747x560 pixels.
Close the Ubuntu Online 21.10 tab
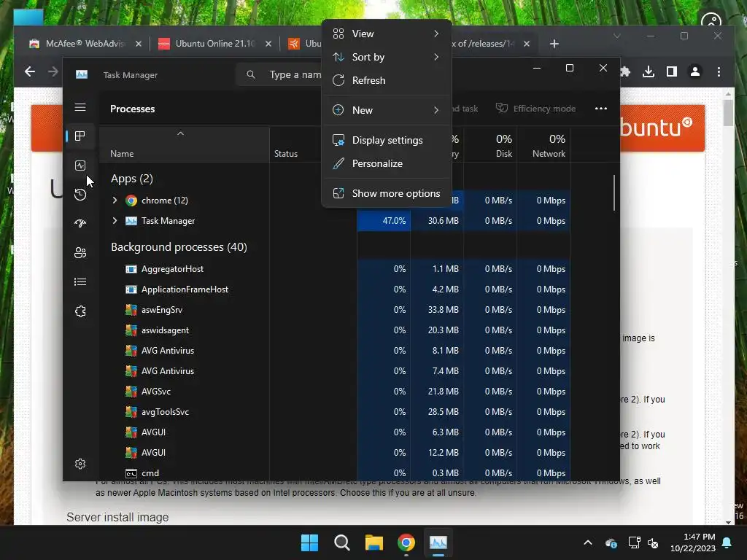[x=268, y=44]
